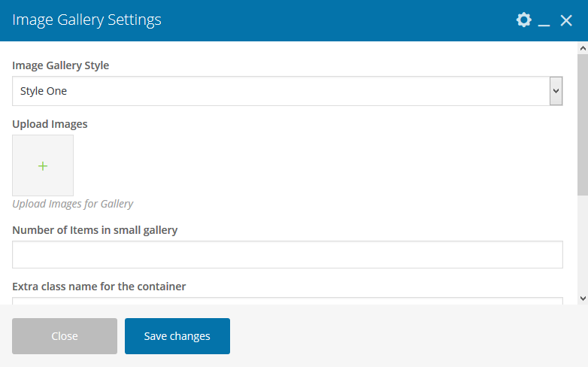Click the Save changes button
Image resolution: width=588 pixels, height=367 pixels.
[177, 336]
